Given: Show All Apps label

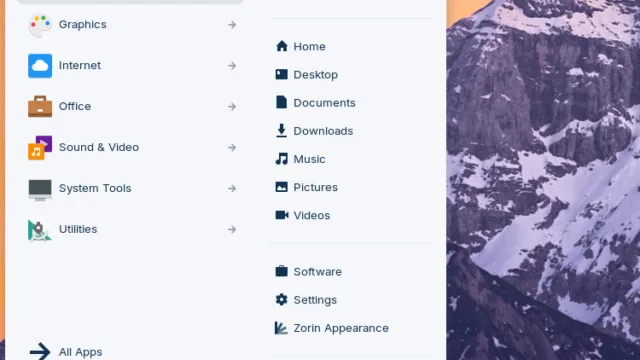Looking at the screenshot, I should click(x=80, y=352).
